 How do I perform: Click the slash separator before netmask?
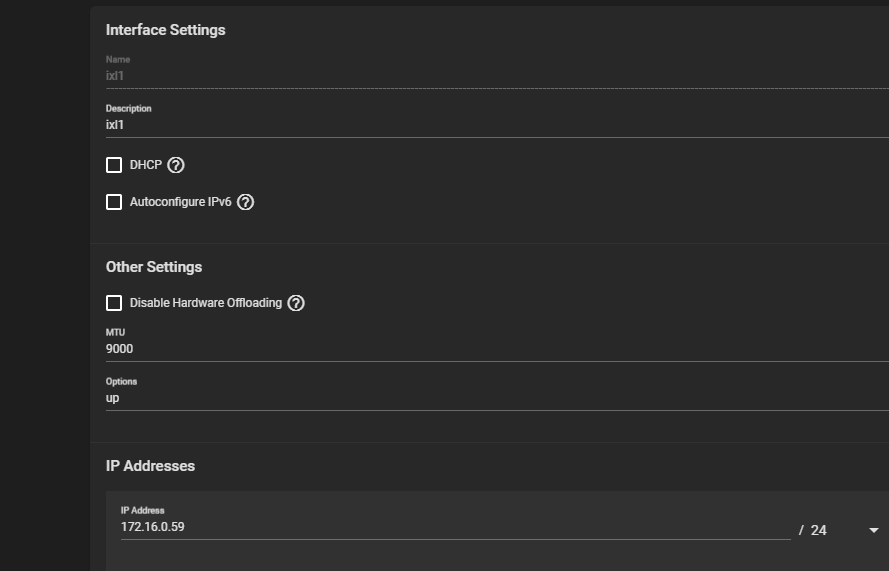(x=801, y=530)
